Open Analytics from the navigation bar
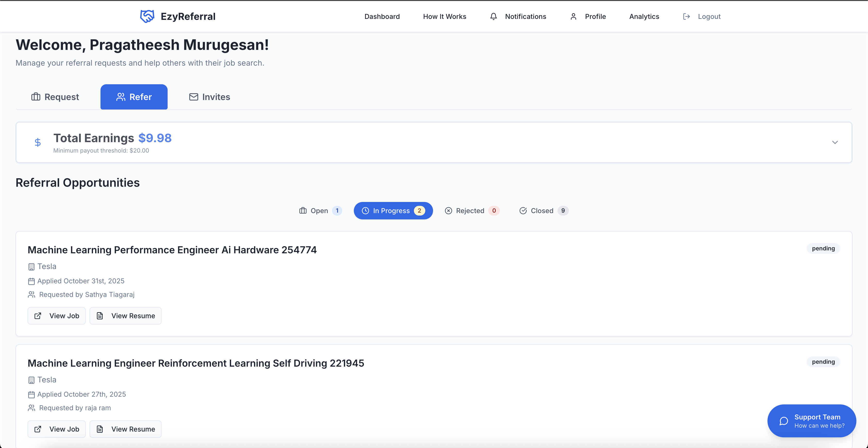This screenshot has height=448, width=868. coord(643,16)
